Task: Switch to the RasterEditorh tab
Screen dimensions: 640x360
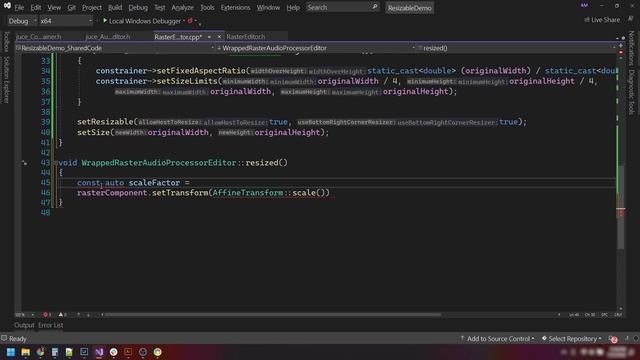Action: (246, 37)
